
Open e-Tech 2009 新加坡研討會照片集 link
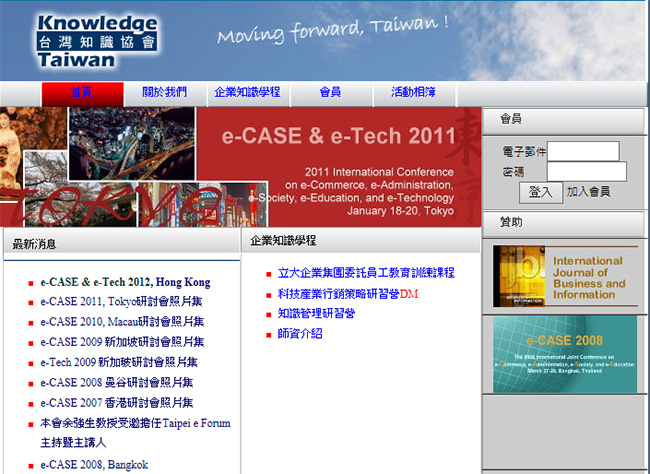pyautogui.click(x=119, y=362)
